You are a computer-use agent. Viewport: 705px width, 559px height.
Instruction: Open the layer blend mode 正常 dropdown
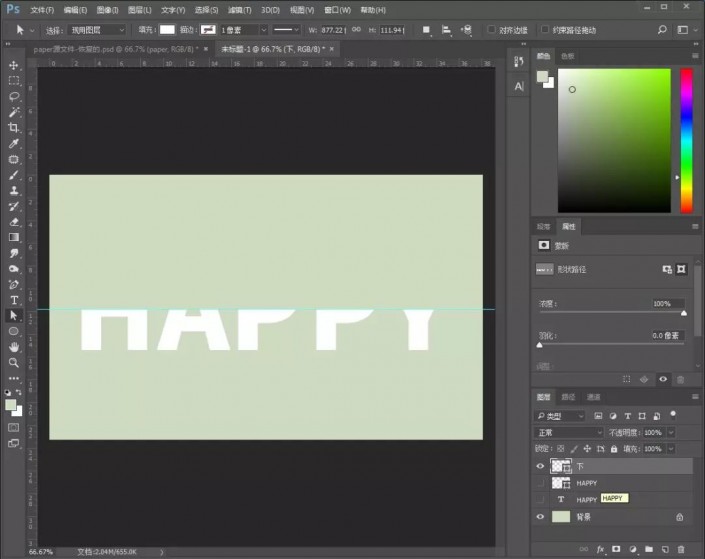point(569,432)
